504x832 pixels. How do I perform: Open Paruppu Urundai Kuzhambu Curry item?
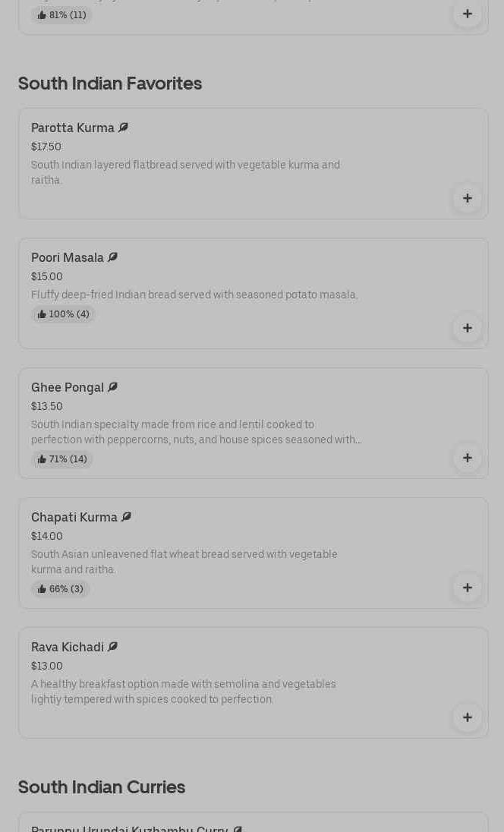click(130, 828)
